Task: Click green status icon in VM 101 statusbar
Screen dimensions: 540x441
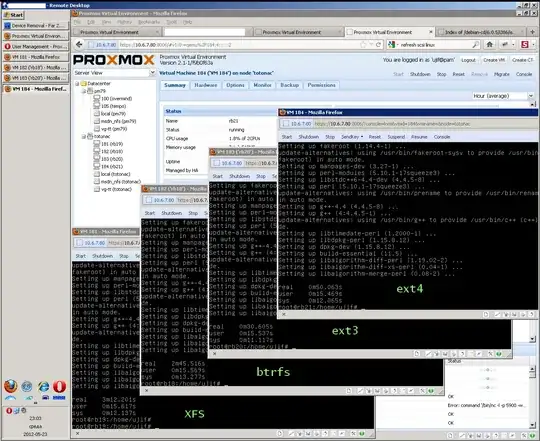Action: 362,434
